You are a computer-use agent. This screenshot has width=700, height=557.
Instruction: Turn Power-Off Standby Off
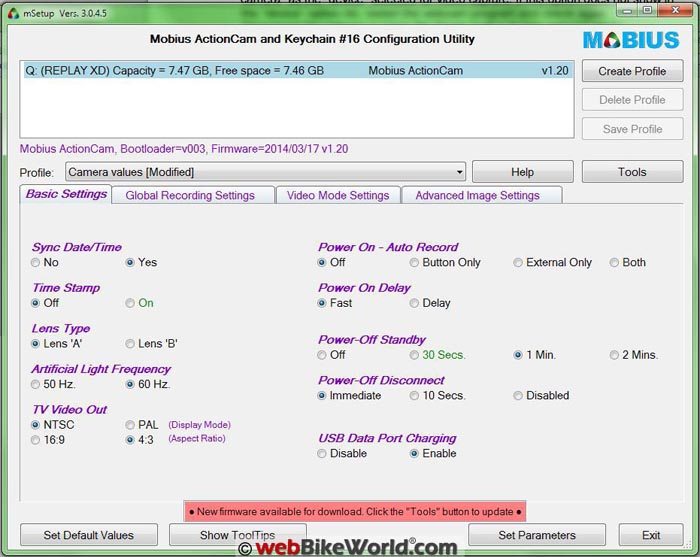click(321, 355)
